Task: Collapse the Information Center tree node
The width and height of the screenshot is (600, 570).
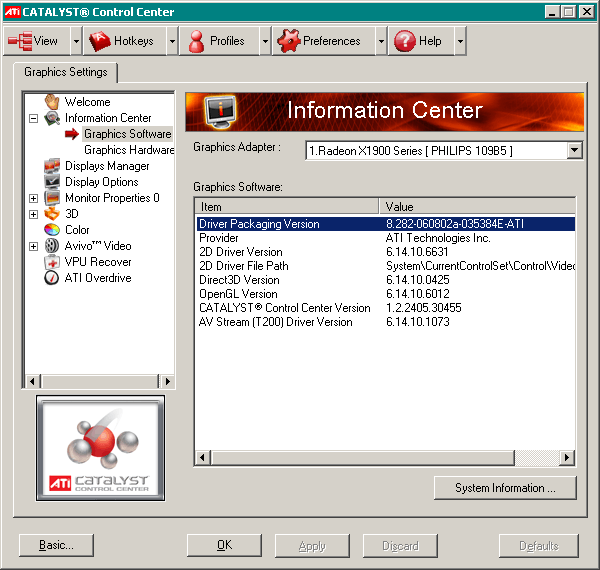Action: 34,118
